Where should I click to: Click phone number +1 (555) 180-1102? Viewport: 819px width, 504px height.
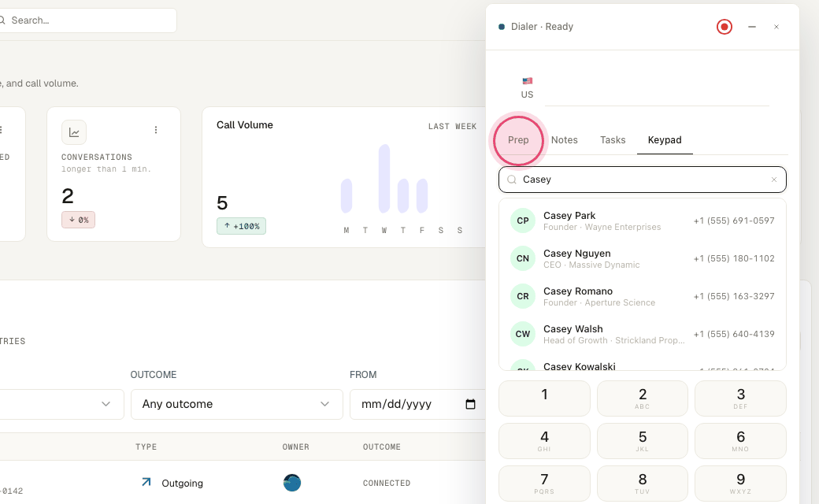click(734, 258)
